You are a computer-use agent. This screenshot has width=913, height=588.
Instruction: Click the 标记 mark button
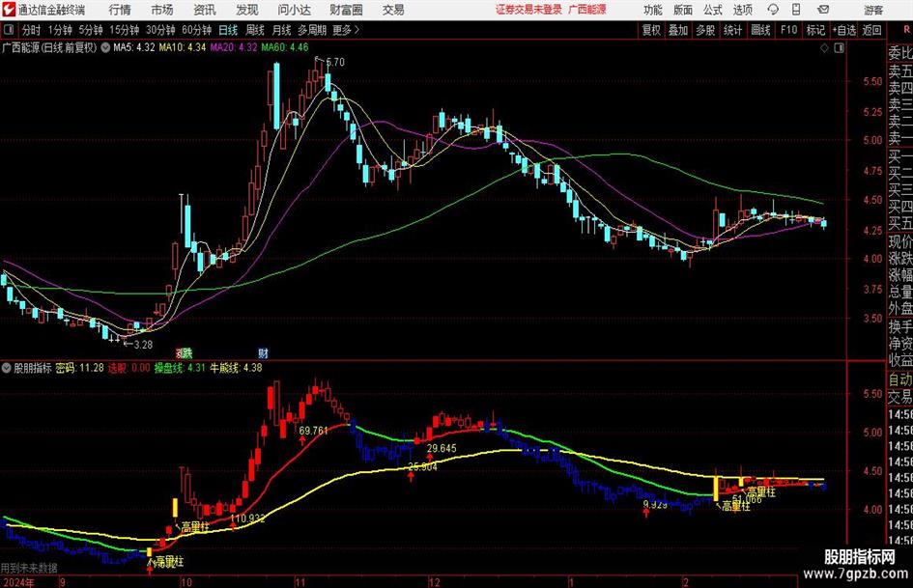(x=815, y=30)
